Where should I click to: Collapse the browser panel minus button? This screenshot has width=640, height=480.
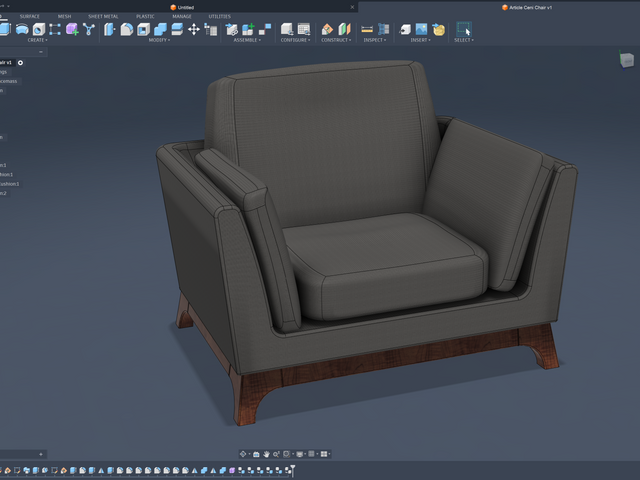(x=41, y=52)
